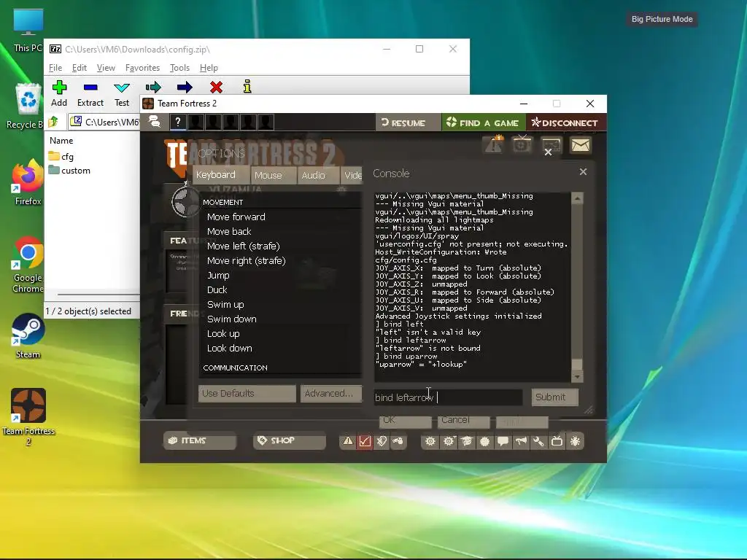The height and width of the screenshot is (560, 747).
Task: Open the Edit menu in 7-Zip
Action: click(79, 68)
